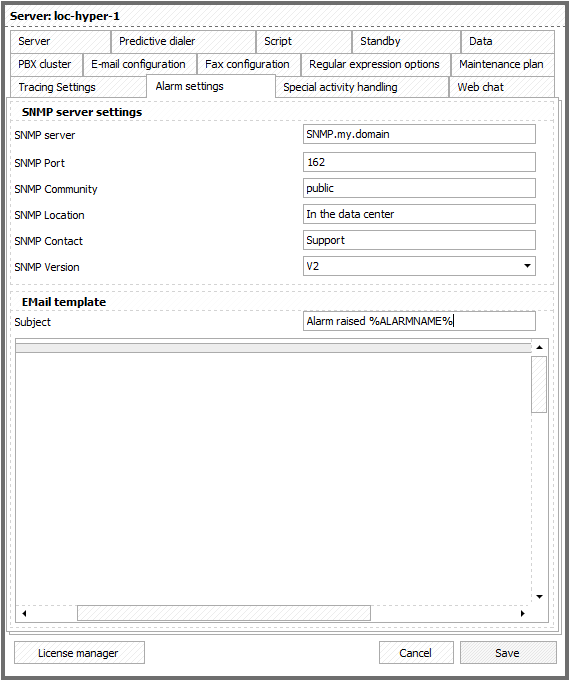The image size is (570, 681).
Task: Click the SNMP server settings heading
Action: (x=82, y=112)
